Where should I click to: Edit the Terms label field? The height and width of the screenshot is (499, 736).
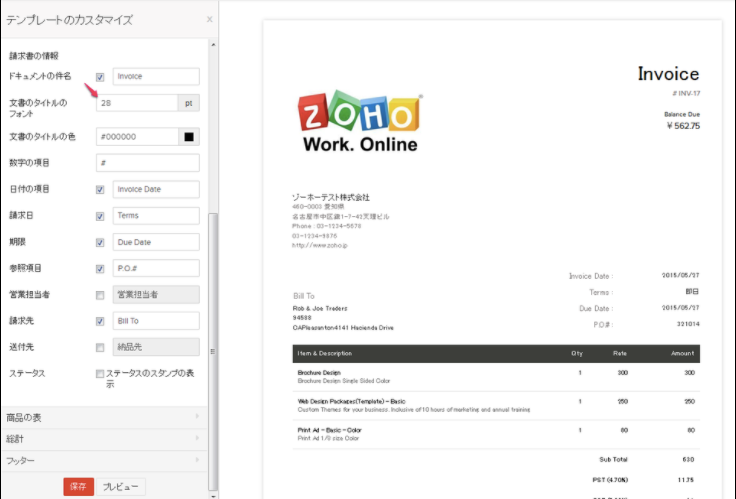click(x=156, y=215)
